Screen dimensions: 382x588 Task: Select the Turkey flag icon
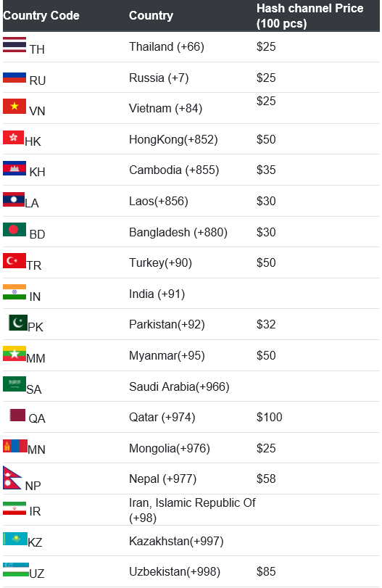click(x=14, y=260)
